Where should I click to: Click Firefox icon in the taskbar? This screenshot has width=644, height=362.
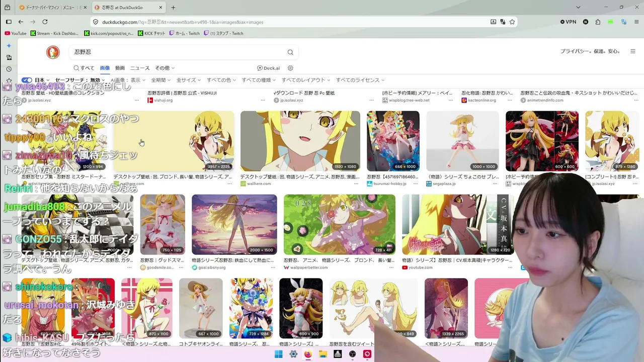[x=308, y=354]
